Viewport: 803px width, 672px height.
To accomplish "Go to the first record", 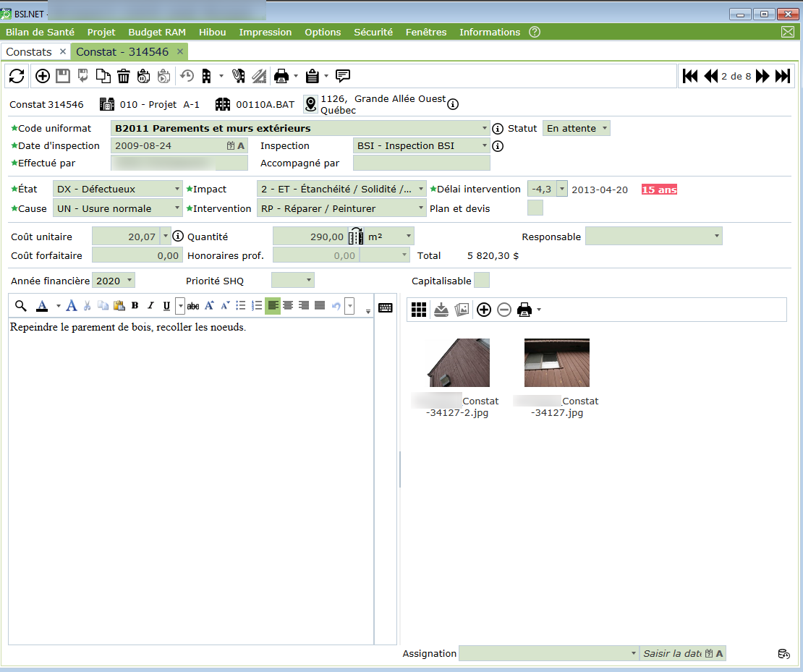I will coord(690,76).
